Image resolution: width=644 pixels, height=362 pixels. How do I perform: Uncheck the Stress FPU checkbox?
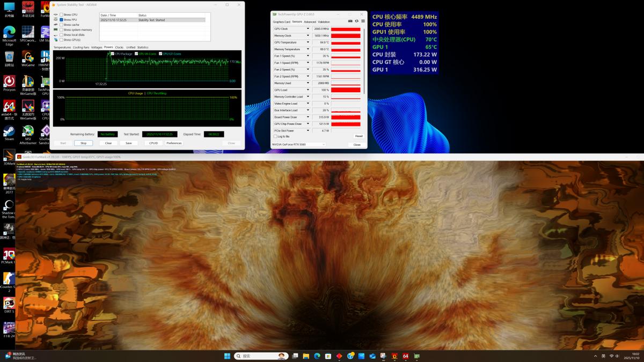(61, 19)
